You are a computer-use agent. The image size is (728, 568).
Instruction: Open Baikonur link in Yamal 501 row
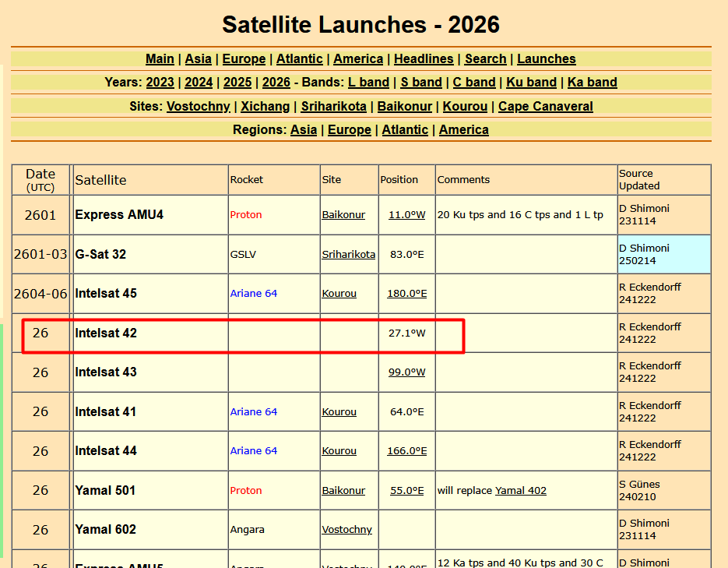click(343, 490)
